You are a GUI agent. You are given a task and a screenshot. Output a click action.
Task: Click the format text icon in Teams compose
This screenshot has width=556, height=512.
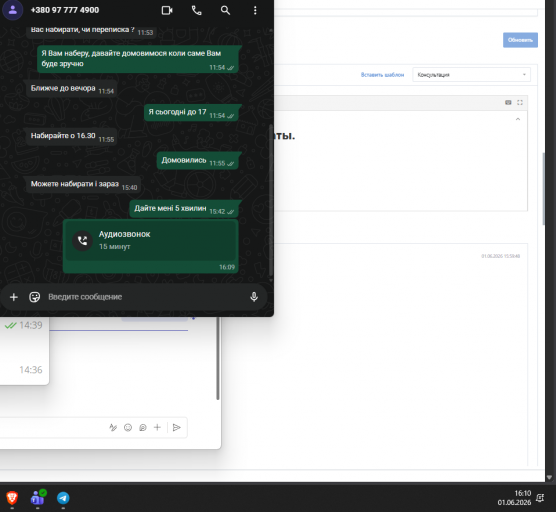point(113,427)
